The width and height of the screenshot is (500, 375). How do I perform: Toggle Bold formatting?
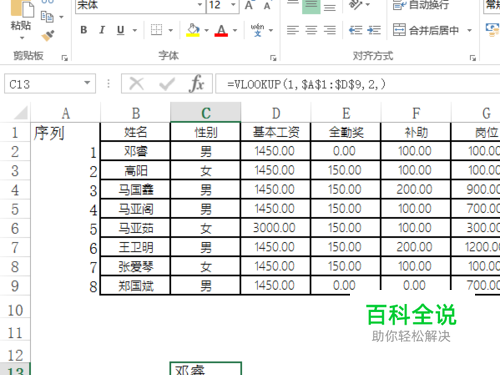click(84, 30)
